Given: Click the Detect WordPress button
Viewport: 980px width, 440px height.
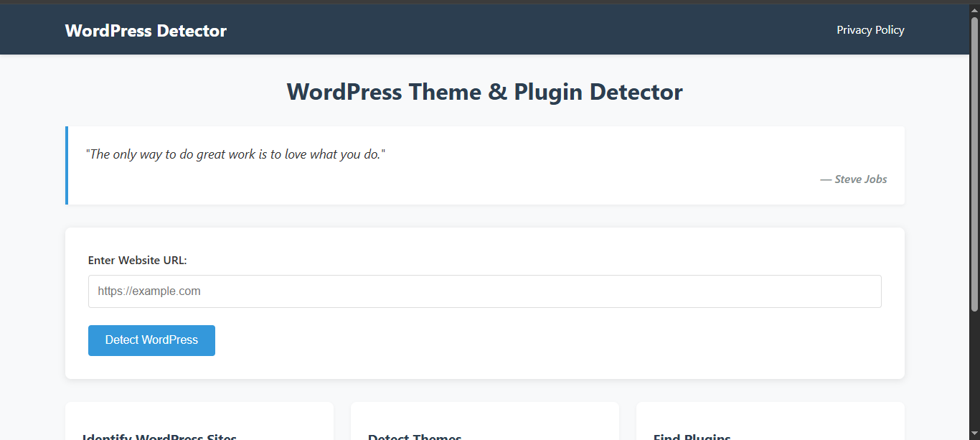Looking at the screenshot, I should coord(151,340).
